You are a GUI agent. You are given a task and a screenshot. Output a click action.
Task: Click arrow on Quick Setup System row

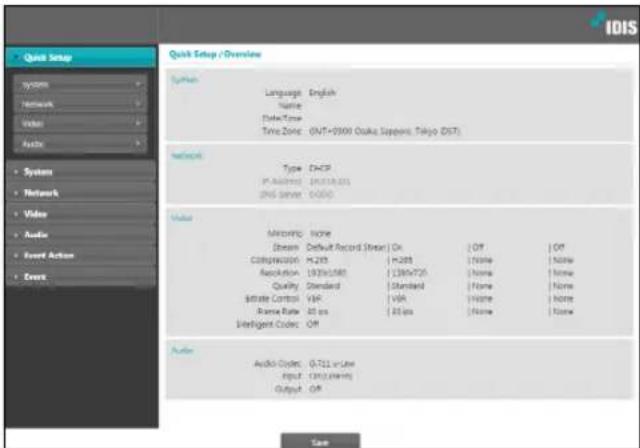pyautogui.click(x=138, y=84)
